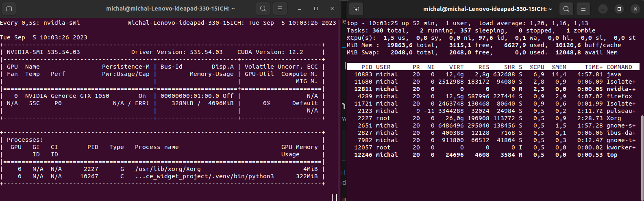Close the left nvidia-smi terminal window

333,9
